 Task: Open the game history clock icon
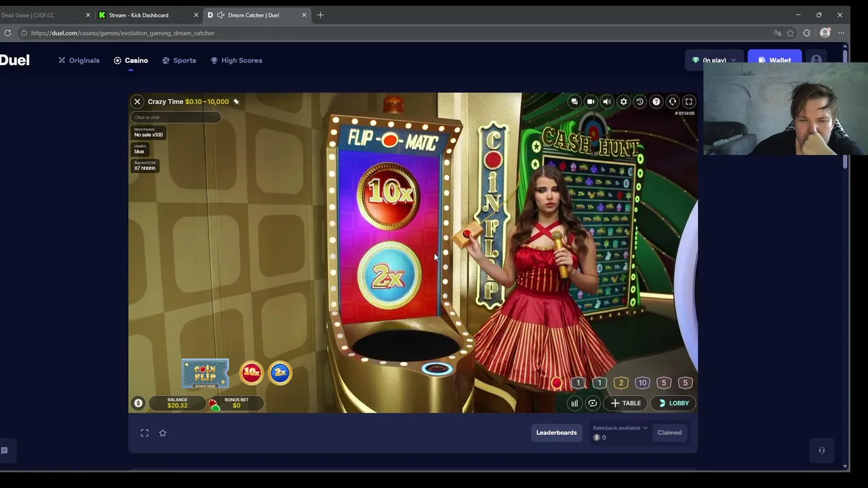[x=639, y=102]
